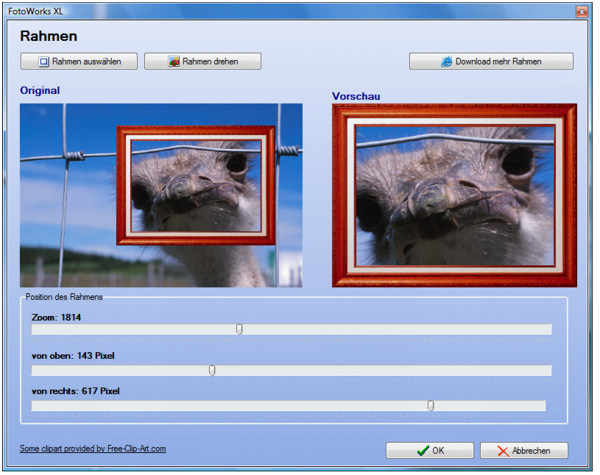Click the Zoom: 1814 label
Screen dimensions: 600x475
(56, 317)
